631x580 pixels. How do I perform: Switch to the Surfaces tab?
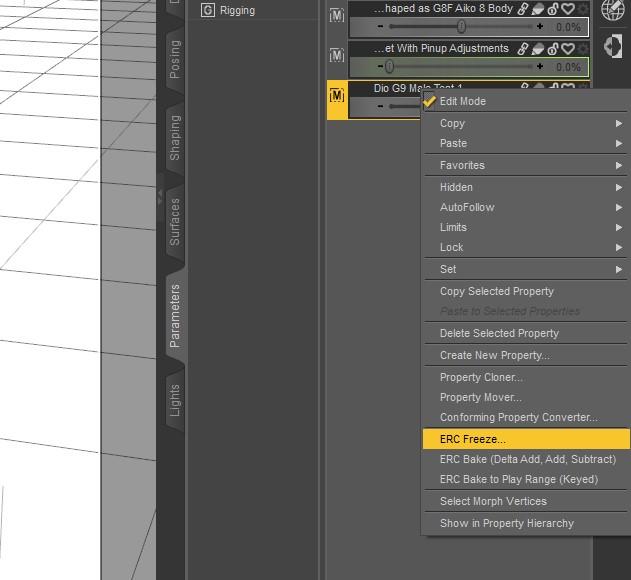pyautogui.click(x=175, y=222)
